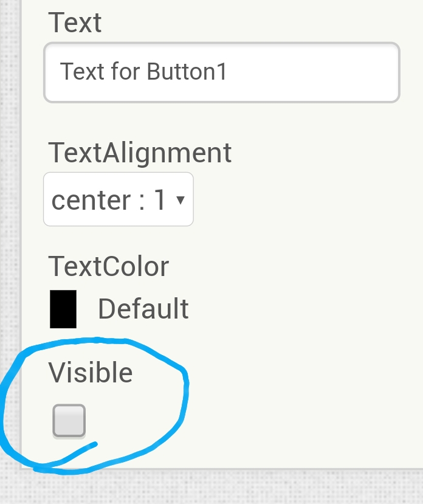
Task: Click the TextColor property label
Action: point(108,266)
